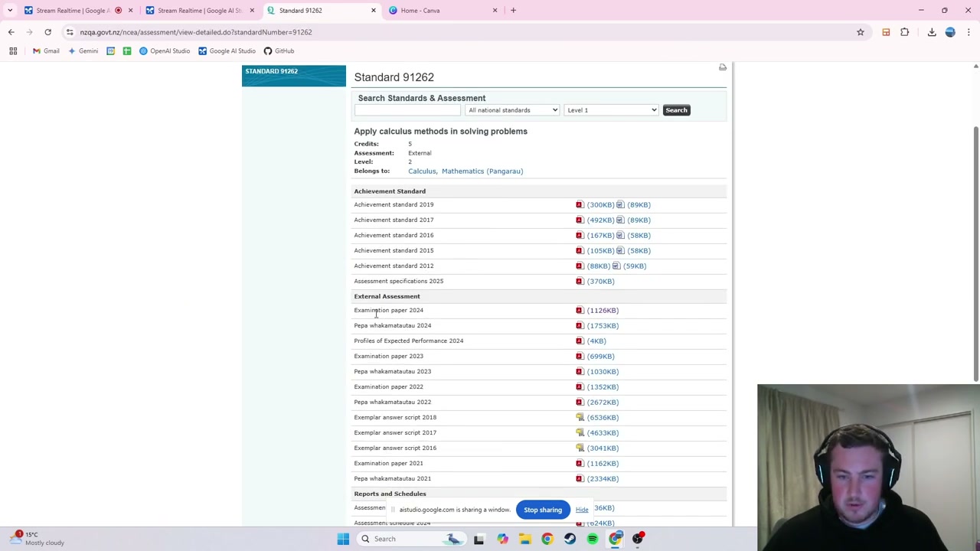Open the All national standards dropdown

point(512,110)
